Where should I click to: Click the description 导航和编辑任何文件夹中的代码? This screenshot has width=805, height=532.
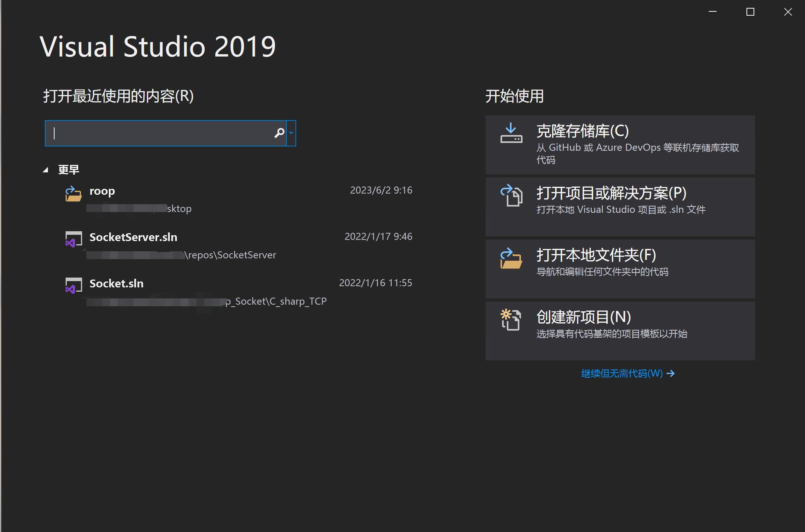click(x=602, y=272)
